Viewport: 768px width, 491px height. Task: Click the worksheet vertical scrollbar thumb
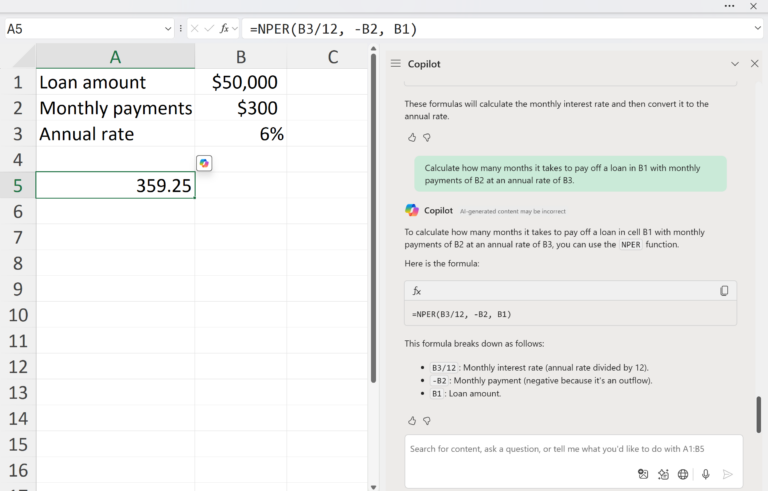point(373,218)
